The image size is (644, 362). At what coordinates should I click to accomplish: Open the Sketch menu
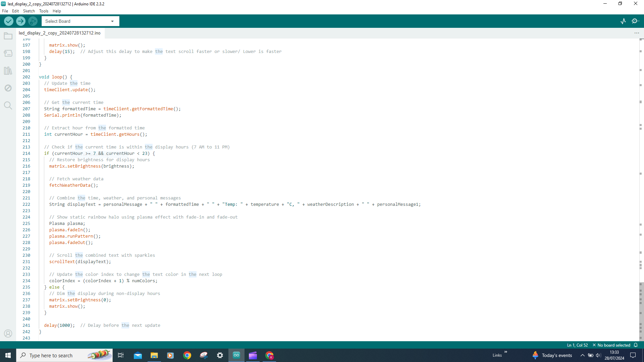29,11
